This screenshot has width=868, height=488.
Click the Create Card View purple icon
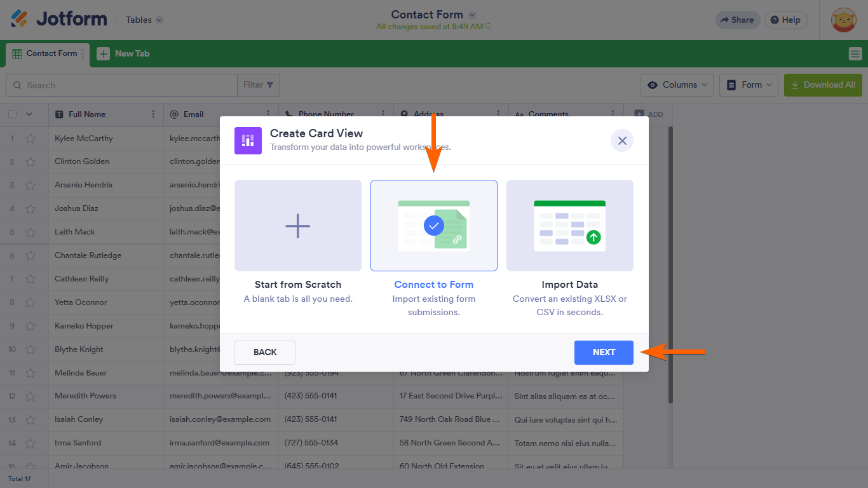(248, 140)
